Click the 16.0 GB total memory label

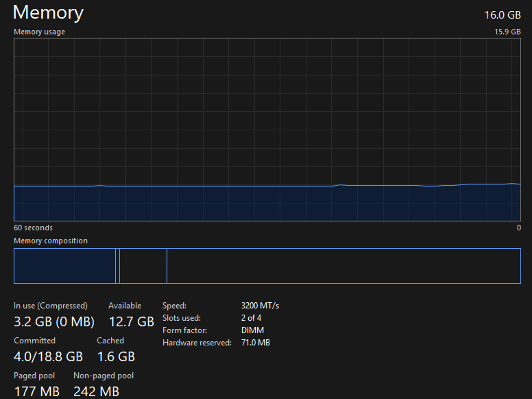pyautogui.click(x=503, y=15)
